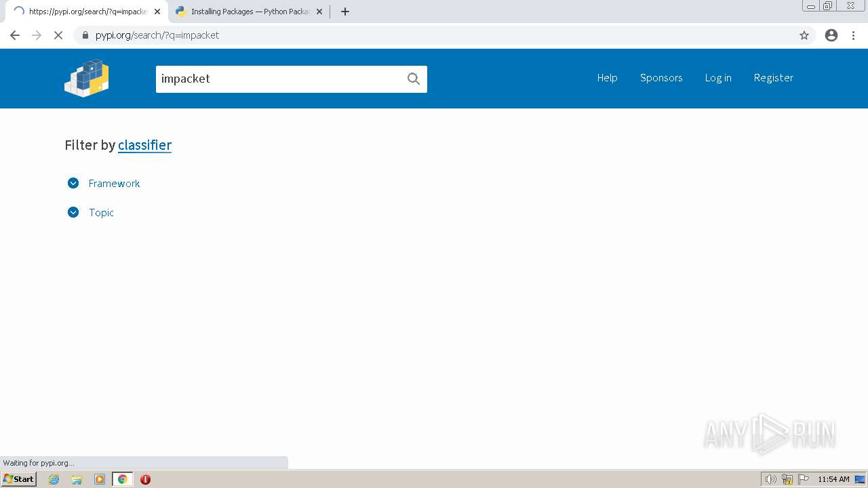The image size is (868, 488).
Task: Open the Help link
Action: (607, 78)
